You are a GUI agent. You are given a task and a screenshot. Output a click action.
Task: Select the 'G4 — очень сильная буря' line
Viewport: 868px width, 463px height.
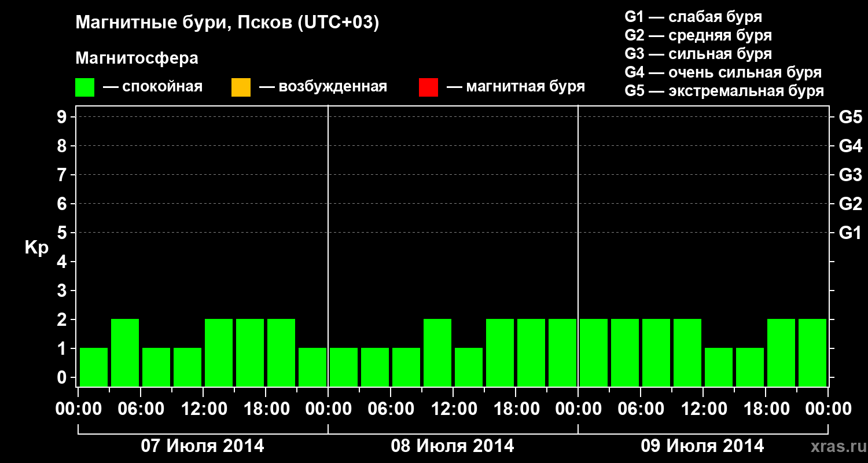(723, 72)
